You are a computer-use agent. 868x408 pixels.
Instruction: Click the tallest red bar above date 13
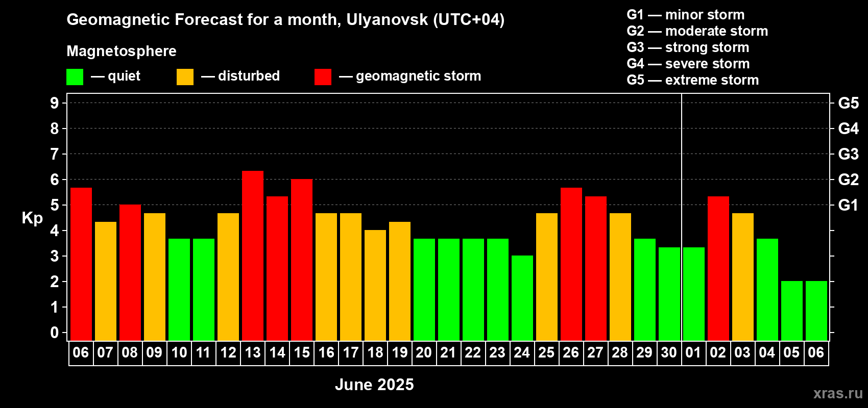[x=253, y=256]
